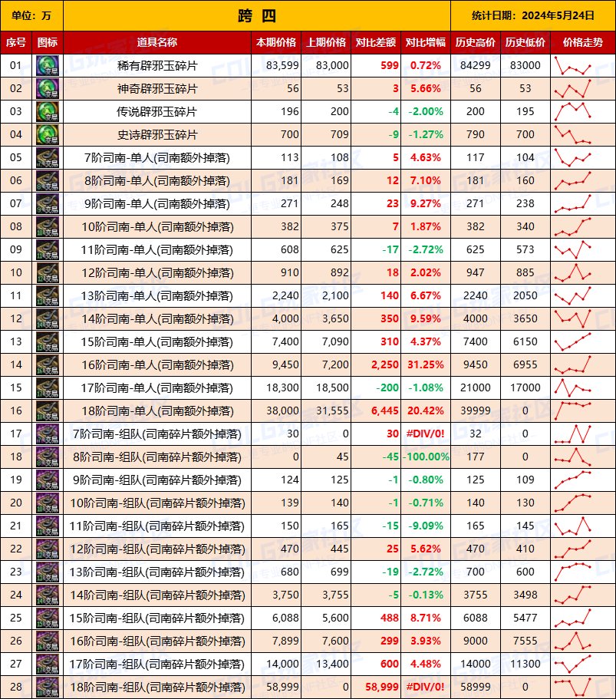Click the 16阶司南-单人 item icon
The height and width of the screenshot is (699, 616).
pos(48,365)
